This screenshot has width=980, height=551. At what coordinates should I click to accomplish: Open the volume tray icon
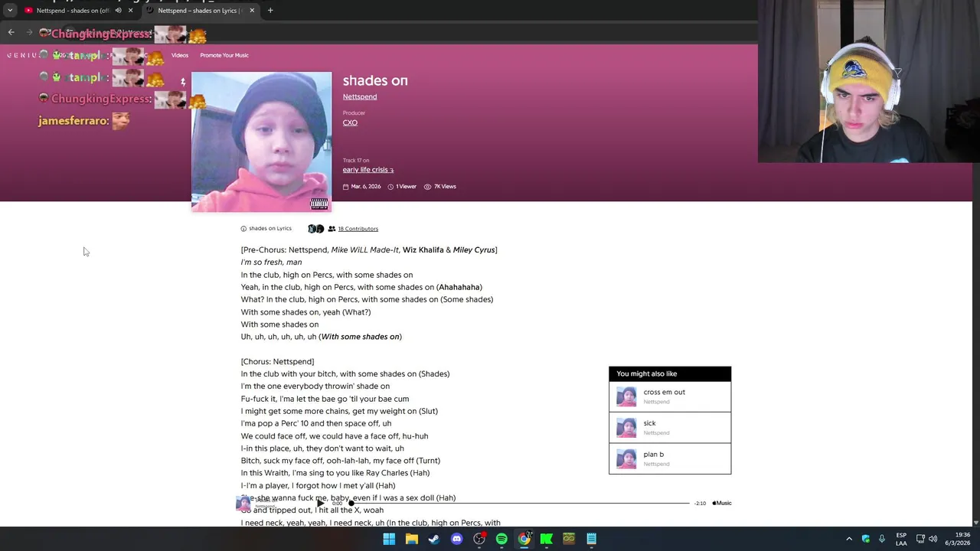[x=933, y=539]
